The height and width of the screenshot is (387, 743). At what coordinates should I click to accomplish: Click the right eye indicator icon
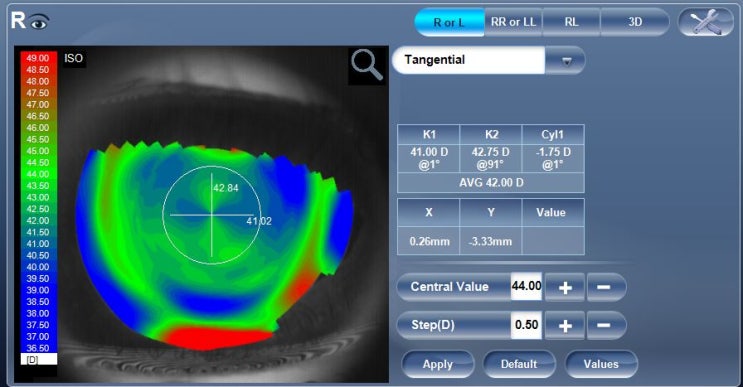[x=39, y=22]
